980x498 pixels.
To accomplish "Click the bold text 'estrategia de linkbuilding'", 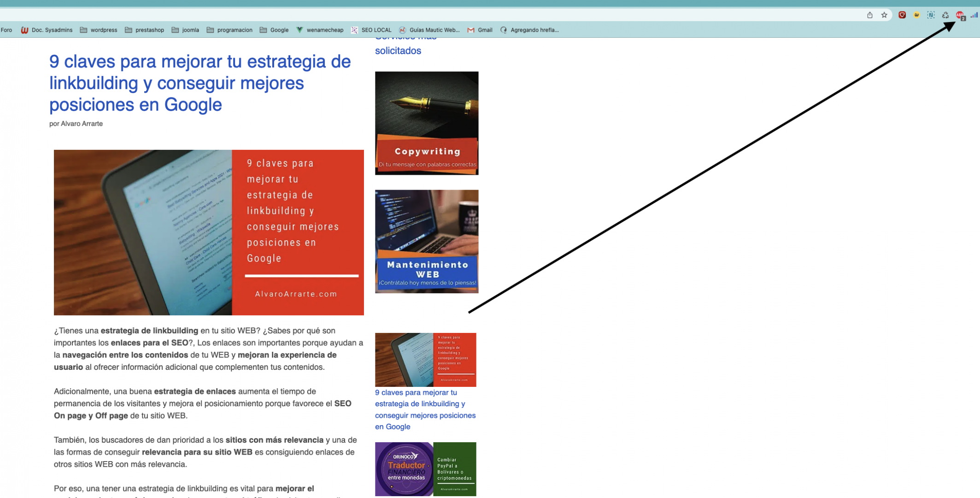I will point(149,331).
